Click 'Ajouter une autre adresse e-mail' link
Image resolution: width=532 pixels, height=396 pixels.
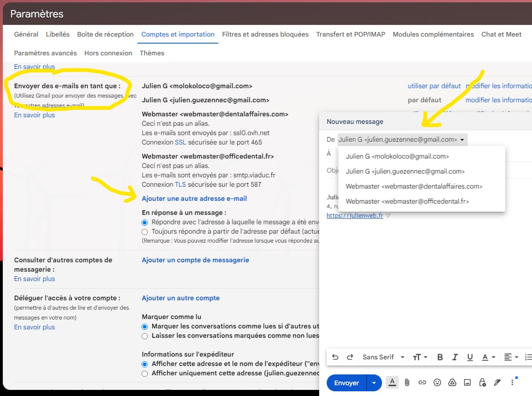[x=194, y=198]
